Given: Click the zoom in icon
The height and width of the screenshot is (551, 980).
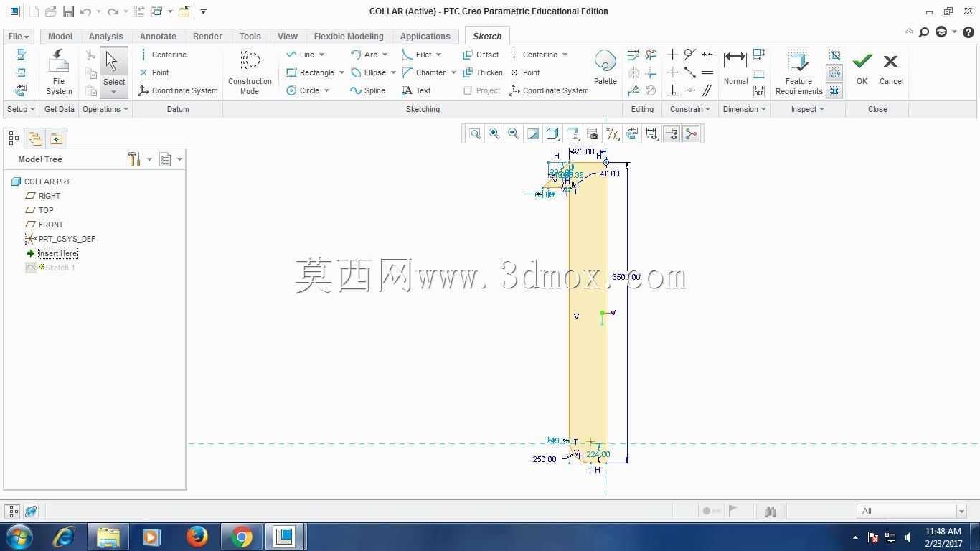Looking at the screenshot, I should point(494,133).
